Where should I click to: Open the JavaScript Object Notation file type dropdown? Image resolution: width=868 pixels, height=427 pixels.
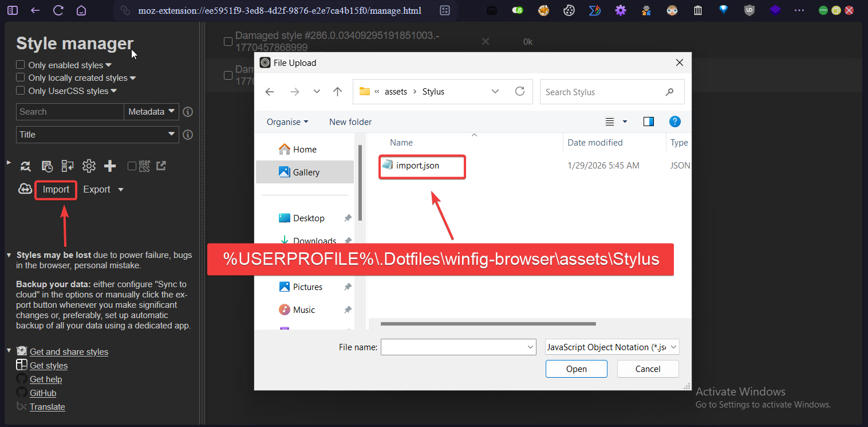(x=611, y=347)
